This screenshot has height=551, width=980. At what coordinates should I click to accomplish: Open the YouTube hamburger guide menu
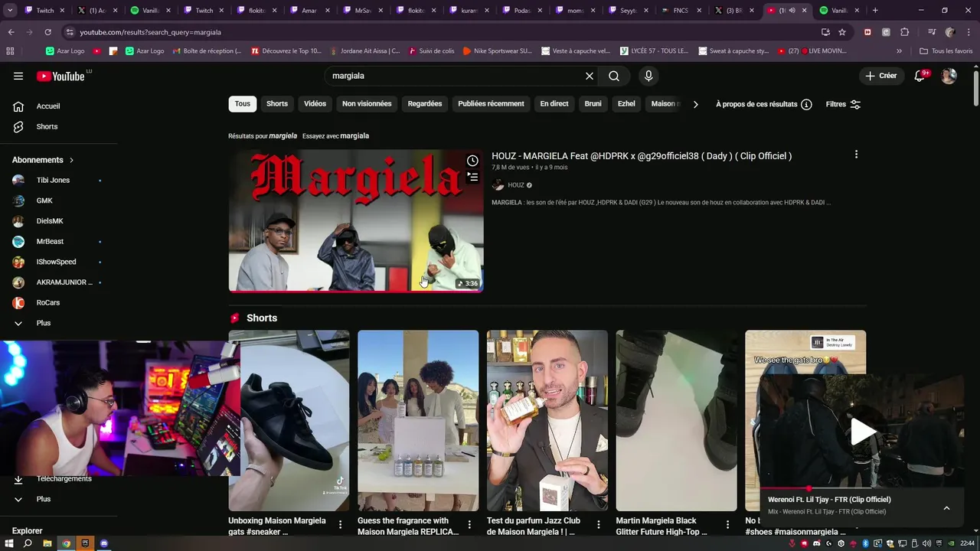coord(18,76)
